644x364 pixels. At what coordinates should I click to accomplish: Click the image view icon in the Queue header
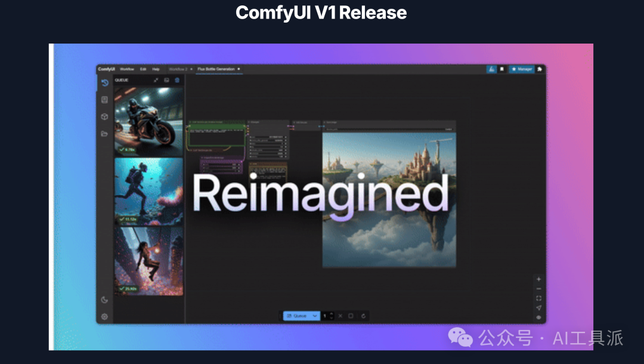(167, 80)
